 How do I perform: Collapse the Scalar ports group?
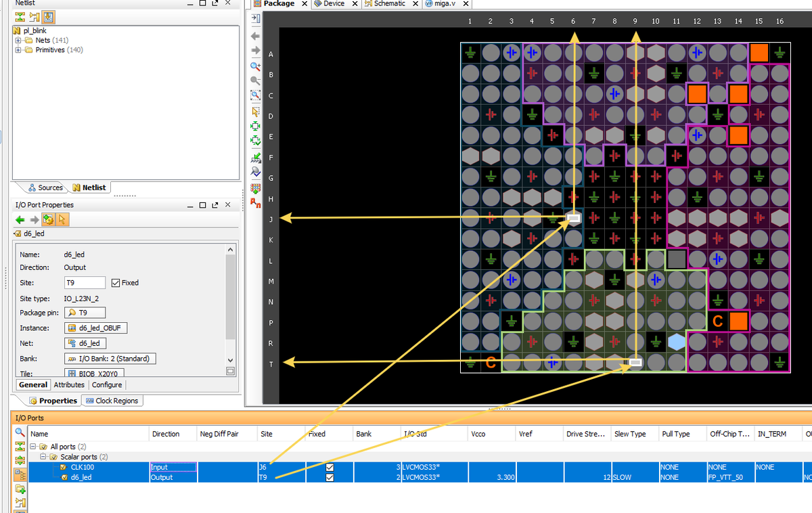(43, 457)
